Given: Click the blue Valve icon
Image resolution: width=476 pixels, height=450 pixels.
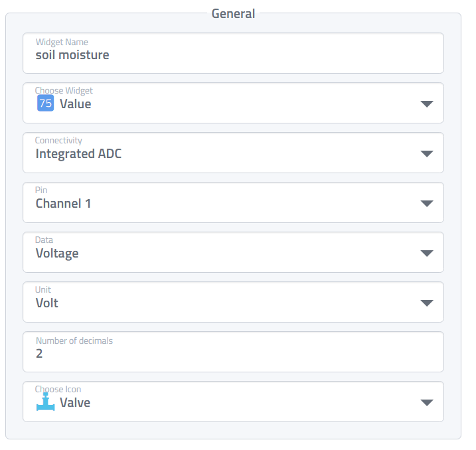Looking at the screenshot, I should pos(45,402).
